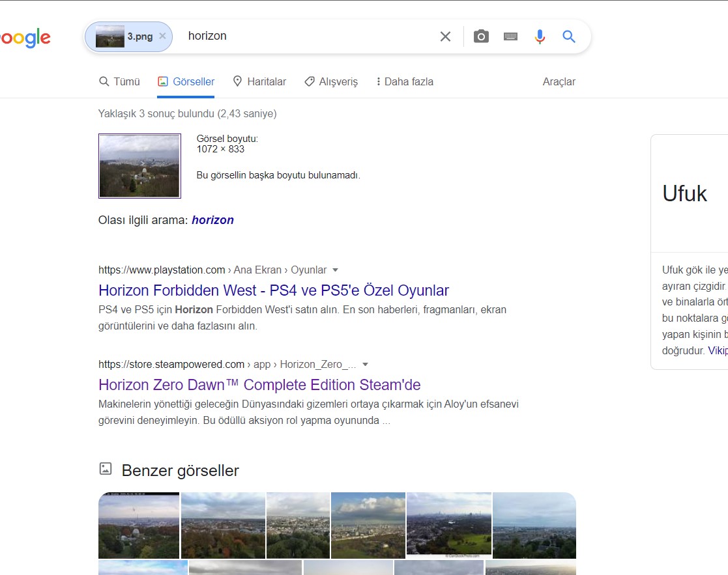The height and width of the screenshot is (575, 728).
Task: Open search by image camera icon
Action: click(481, 36)
